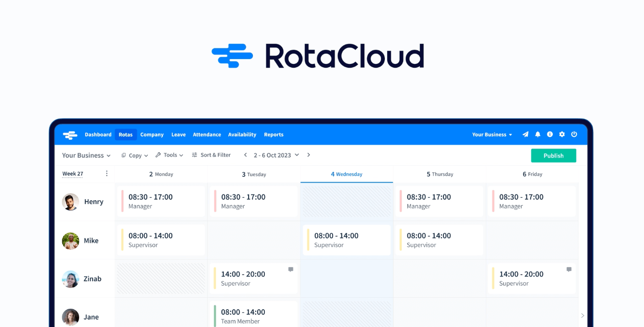Viewport: 644px width, 327px height.
Task: Open the kebab menu beside Week 27
Action: tap(107, 173)
